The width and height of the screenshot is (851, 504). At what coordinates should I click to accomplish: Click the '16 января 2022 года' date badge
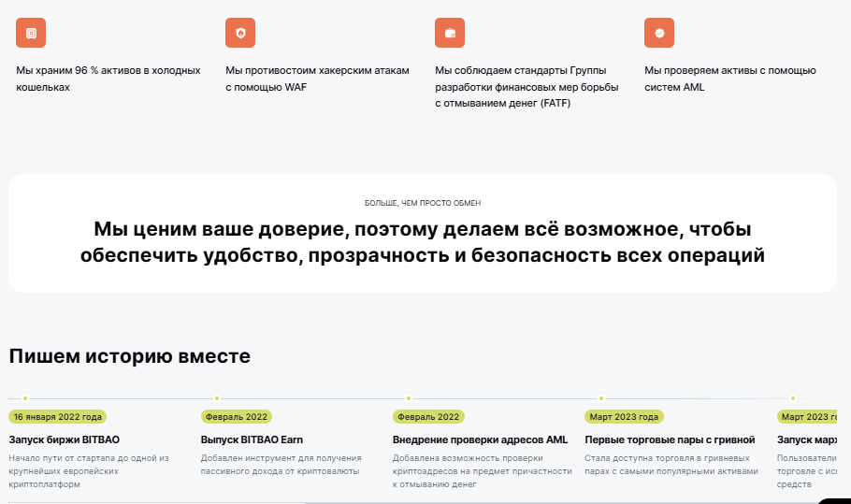tap(57, 417)
